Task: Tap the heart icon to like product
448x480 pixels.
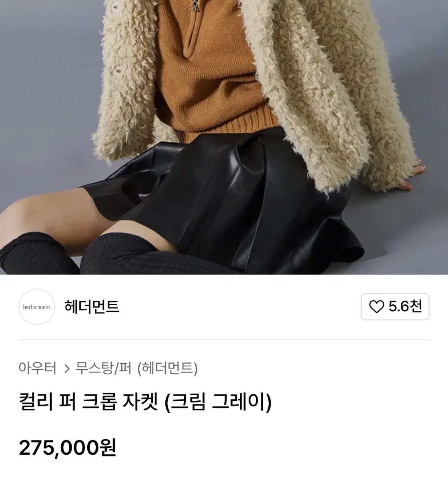Action: [376, 307]
